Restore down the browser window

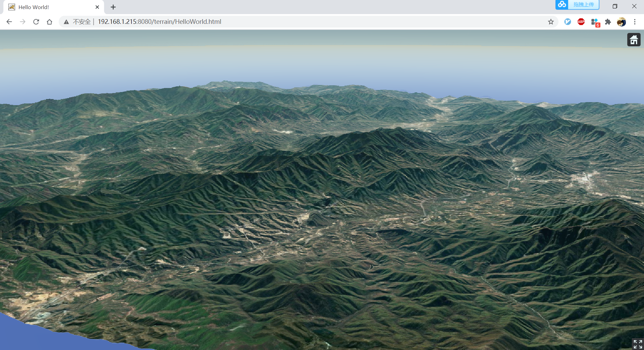[x=615, y=6]
